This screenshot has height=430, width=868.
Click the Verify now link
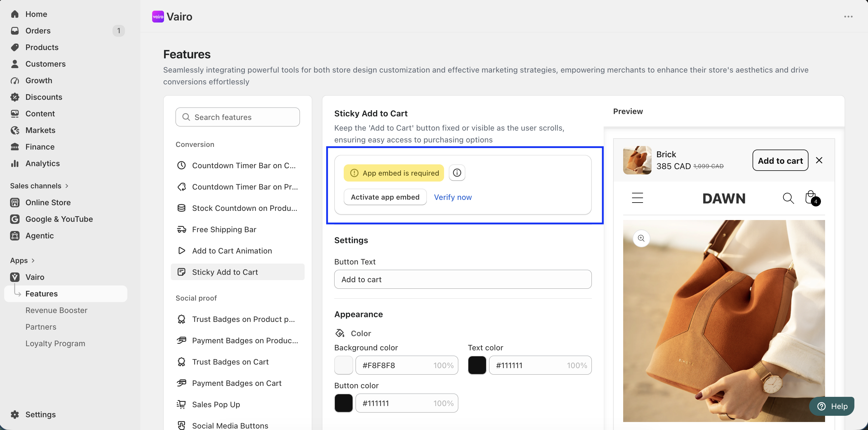click(x=453, y=198)
